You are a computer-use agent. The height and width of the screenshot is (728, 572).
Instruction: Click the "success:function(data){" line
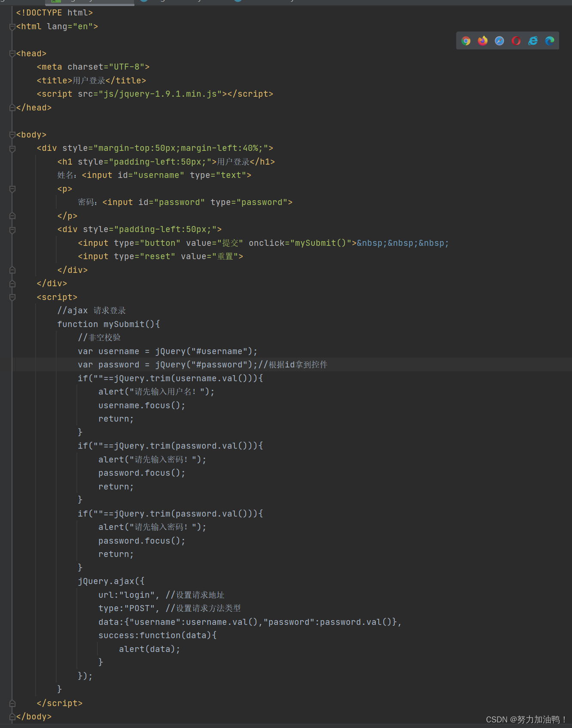[158, 636]
